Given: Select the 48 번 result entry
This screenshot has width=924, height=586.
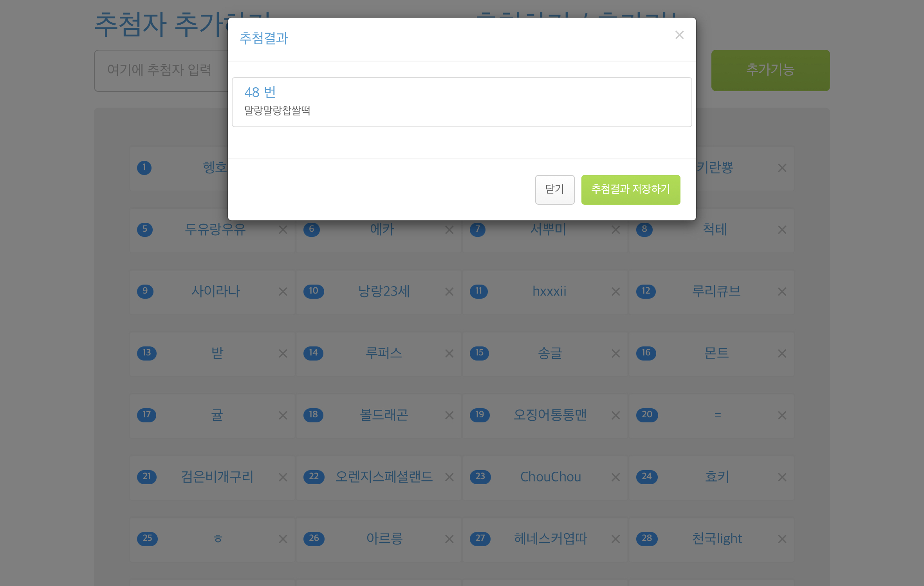Looking at the screenshot, I should (462, 102).
